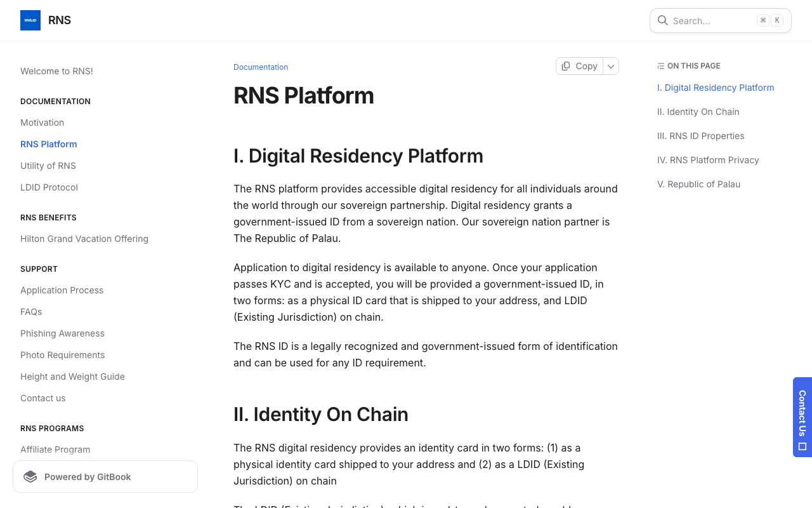Open the Welcome to RNS! page
812x508 pixels.
pyautogui.click(x=56, y=71)
